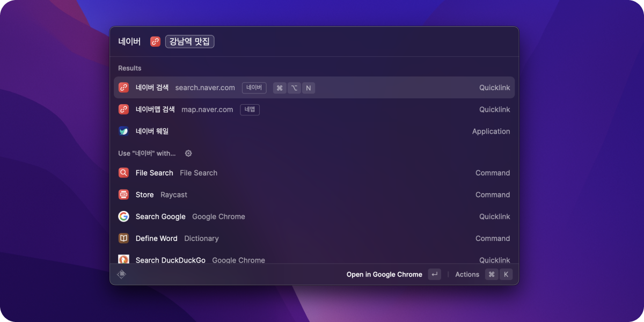
Task: Click the Dictionary subtitle of Define Word
Action: point(201,238)
